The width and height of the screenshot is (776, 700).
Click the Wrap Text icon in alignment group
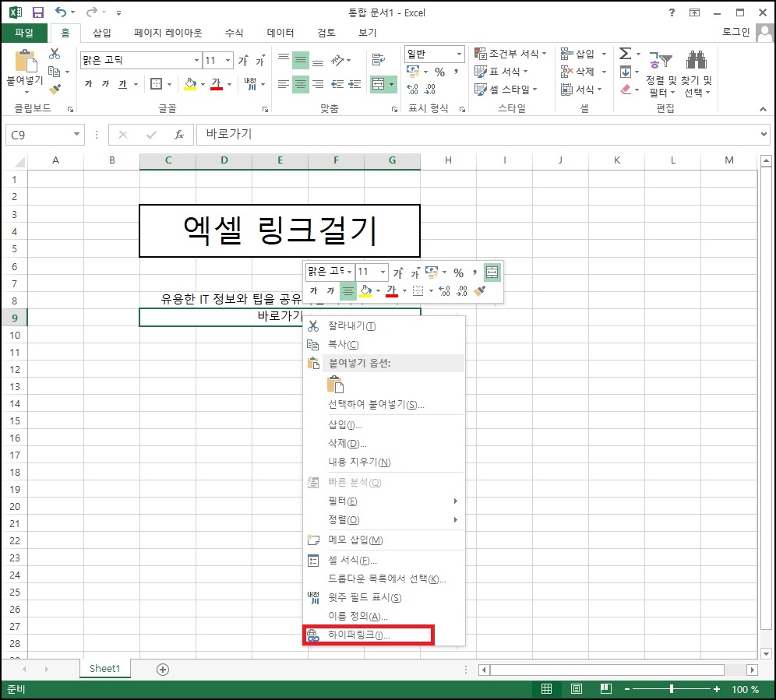tap(379, 60)
